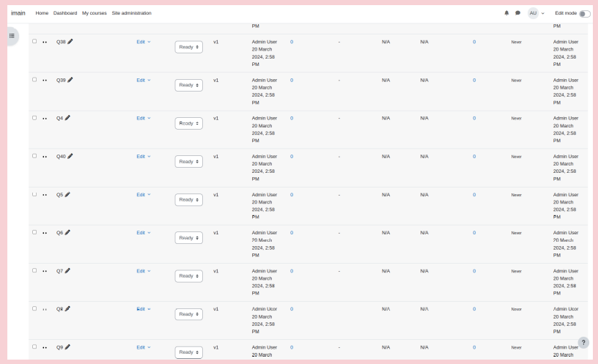Open the Ready status dropdown for Q6
Screen dimensions: 598x364
189,238
